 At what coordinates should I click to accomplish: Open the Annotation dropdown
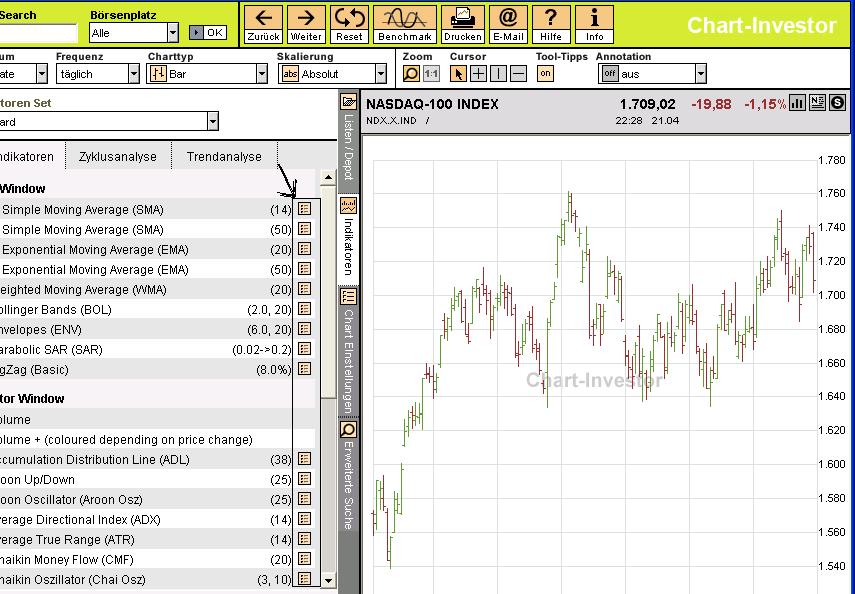coord(652,73)
